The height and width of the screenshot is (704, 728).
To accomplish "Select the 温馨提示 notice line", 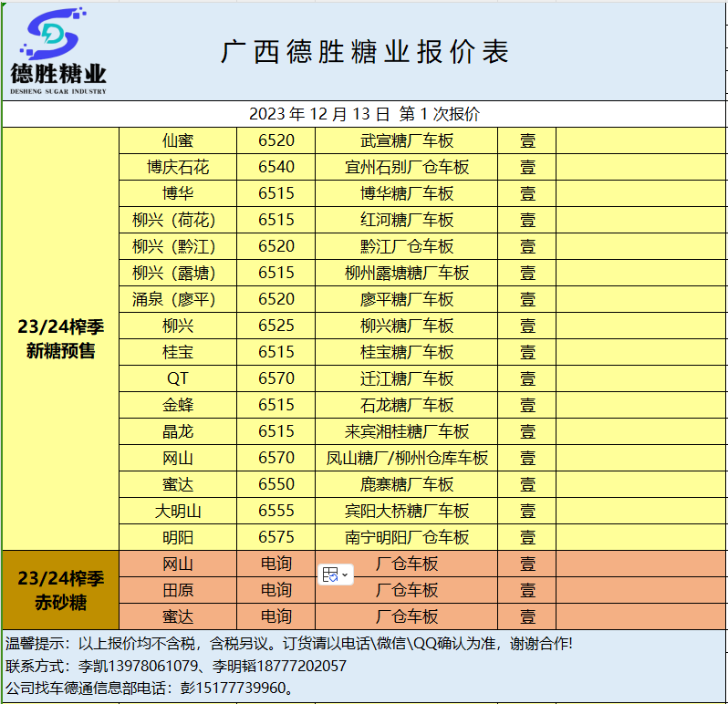I will pyautogui.click(x=290, y=643).
